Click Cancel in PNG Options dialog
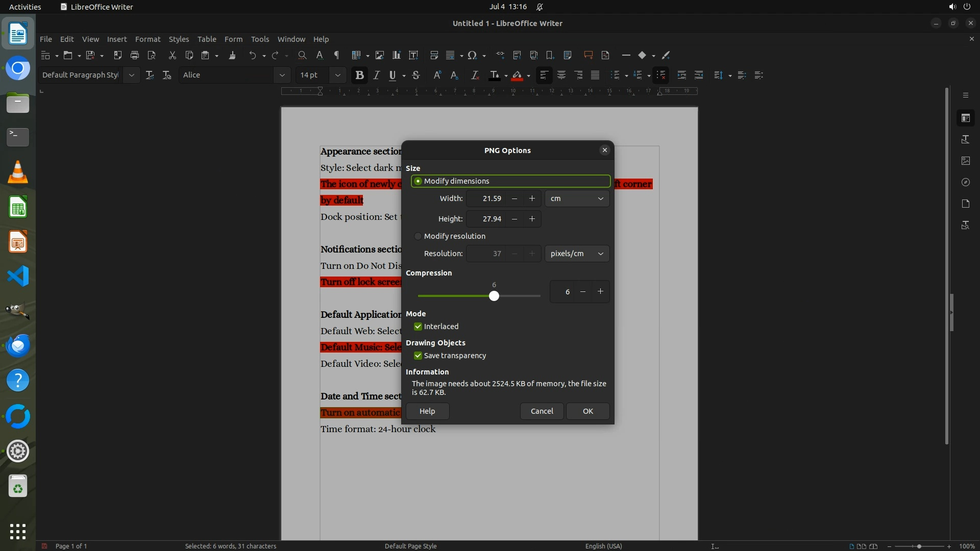 (542, 411)
